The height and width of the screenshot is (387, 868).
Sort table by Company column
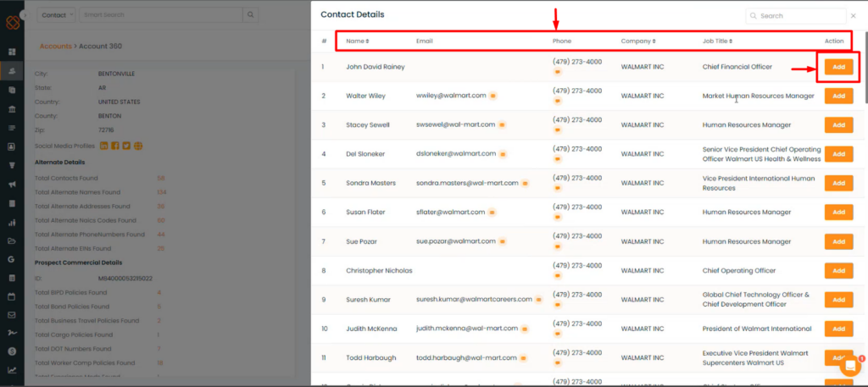(638, 41)
